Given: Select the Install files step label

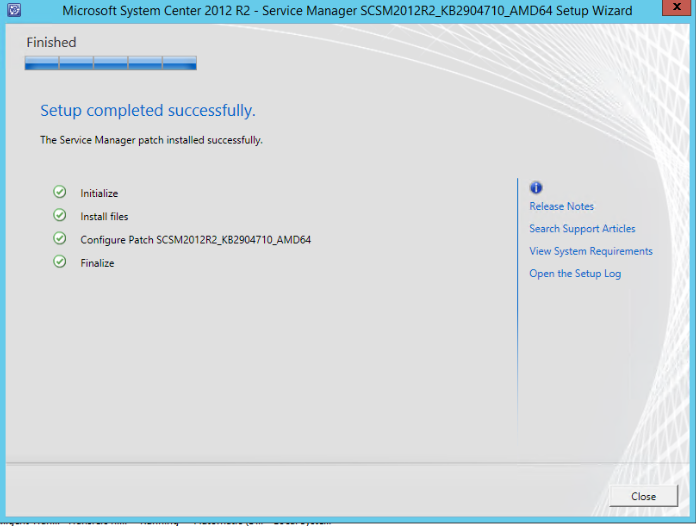Looking at the screenshot, I should click(x=104, y=216).
